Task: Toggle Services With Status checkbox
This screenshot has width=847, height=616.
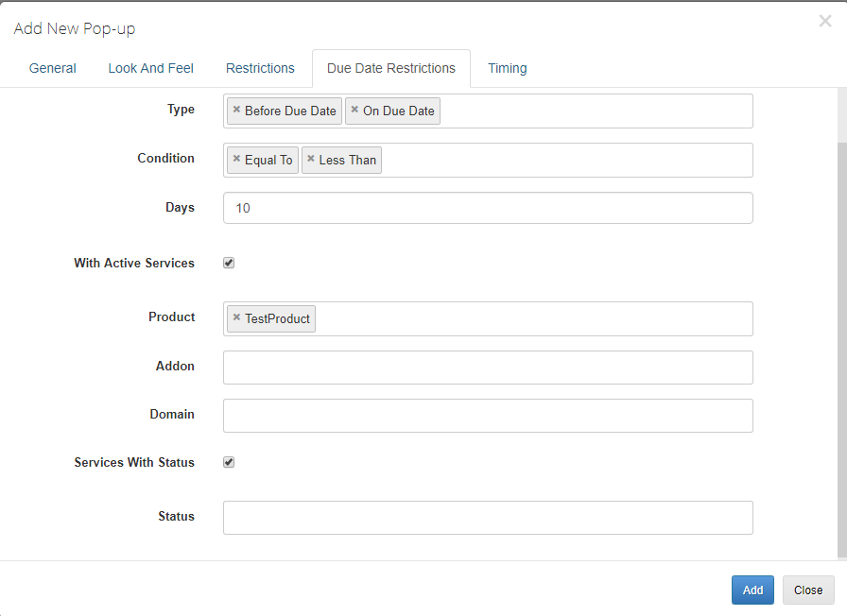Action: tap(229, 462)
